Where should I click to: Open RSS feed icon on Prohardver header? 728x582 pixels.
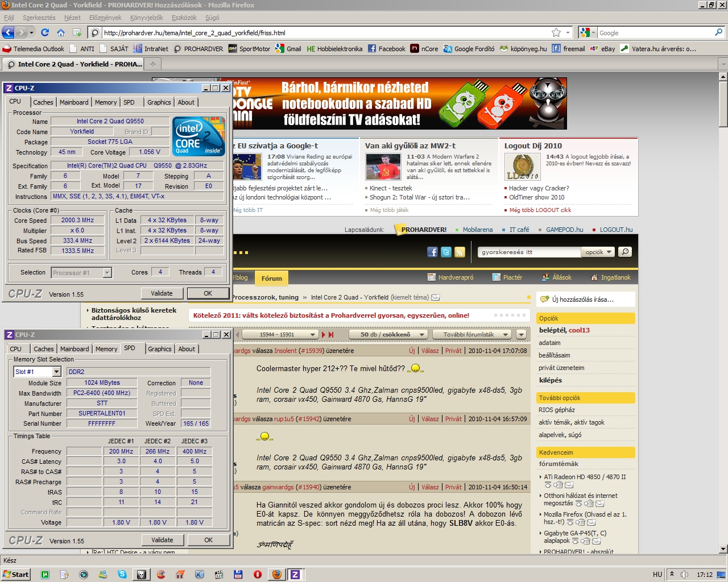coord(460,252)
